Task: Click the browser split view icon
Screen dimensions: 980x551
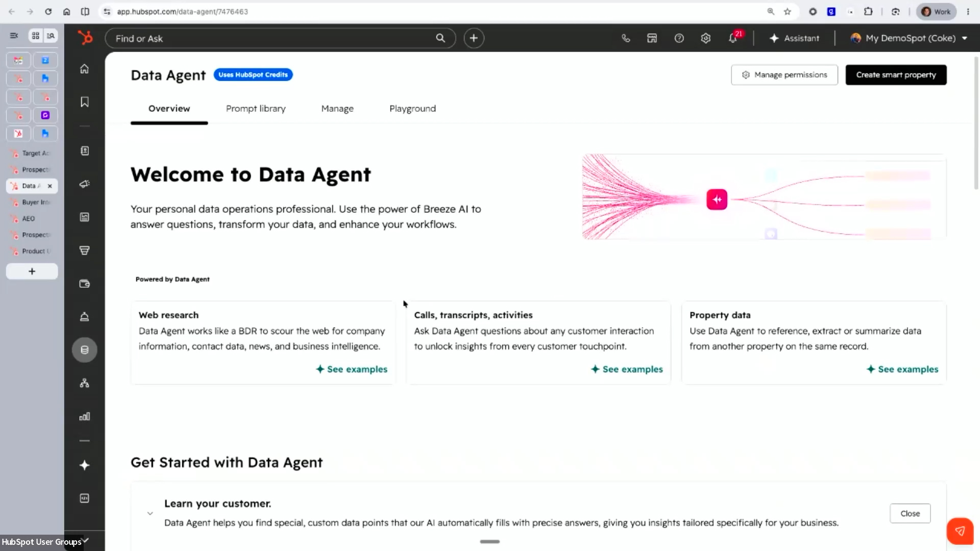Action: 85,11
